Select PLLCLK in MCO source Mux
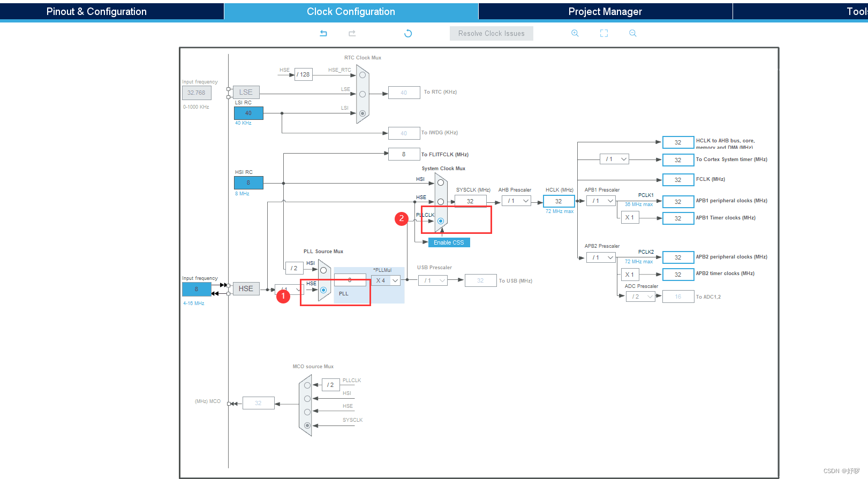Image resolution: width=868 pixels, height=479 pixels. 307,385
